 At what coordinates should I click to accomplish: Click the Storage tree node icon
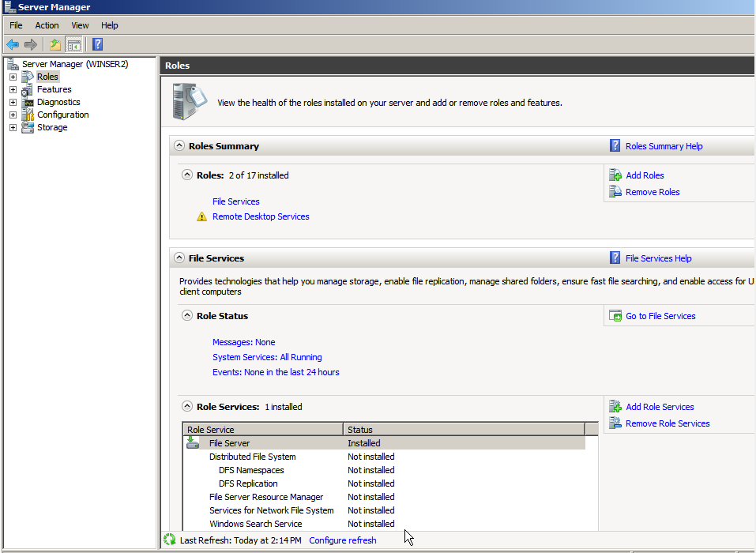28,127
